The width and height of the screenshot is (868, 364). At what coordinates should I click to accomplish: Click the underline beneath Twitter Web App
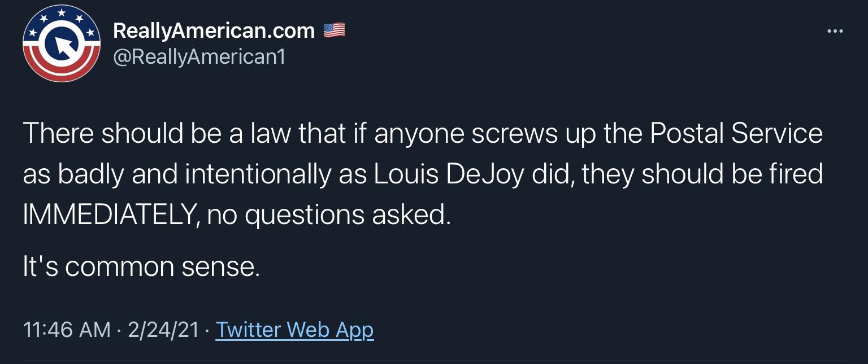click(294, 340)
